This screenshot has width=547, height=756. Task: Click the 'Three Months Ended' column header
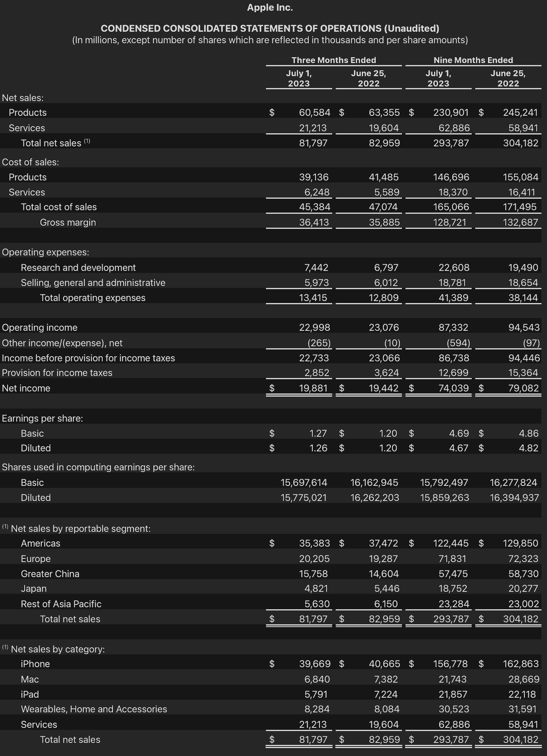click(x=334, y=60)
